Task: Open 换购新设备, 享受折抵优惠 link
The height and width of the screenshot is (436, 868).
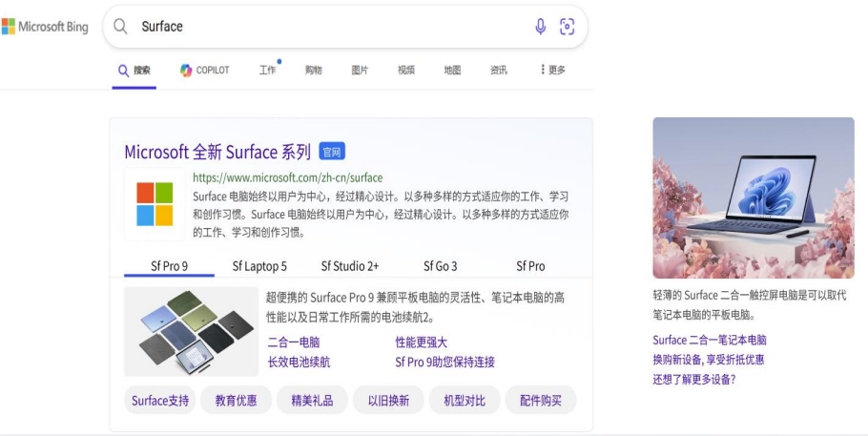Action: click(x=708, y=360)
